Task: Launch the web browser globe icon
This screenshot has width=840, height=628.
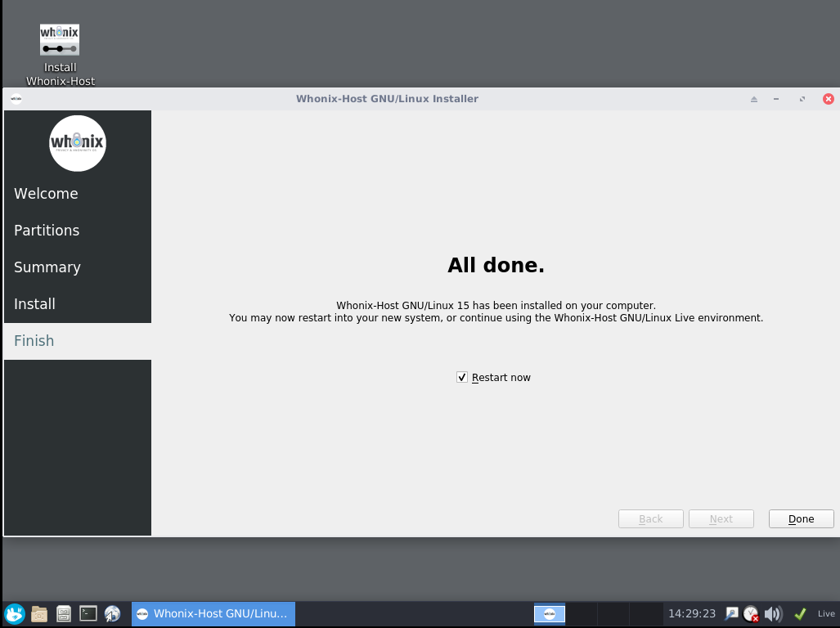Action: 113,613
